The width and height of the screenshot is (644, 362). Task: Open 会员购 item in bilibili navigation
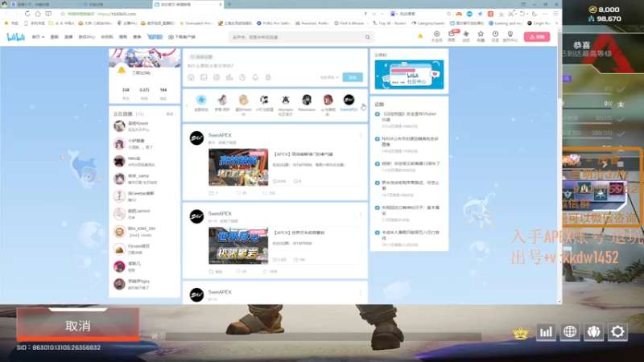pos(107,37)
